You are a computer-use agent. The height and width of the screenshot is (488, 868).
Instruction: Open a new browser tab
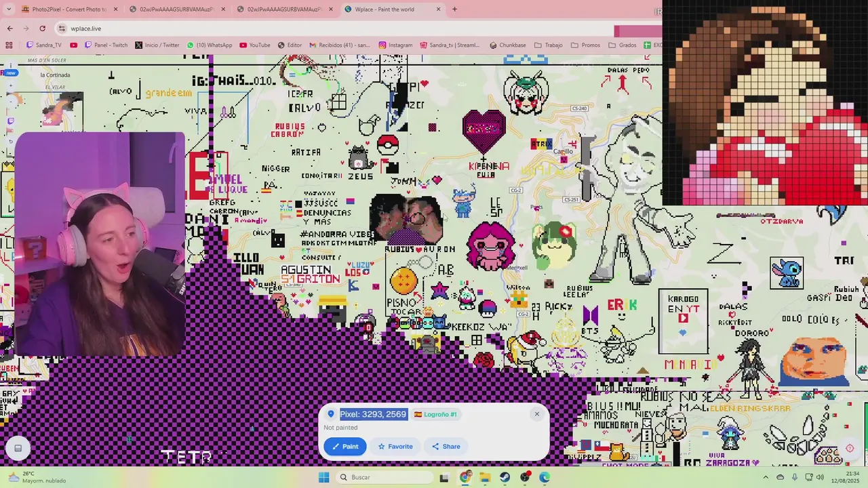point(454,9)
